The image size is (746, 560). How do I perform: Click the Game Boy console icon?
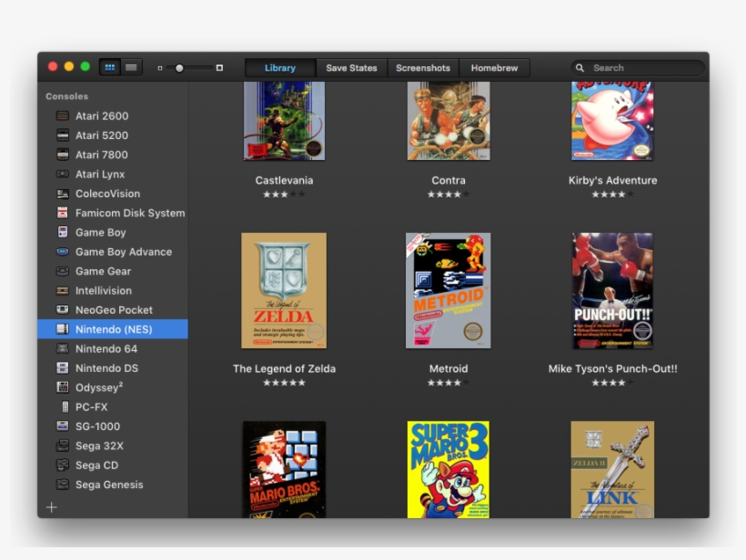click(x=63, y=233)
